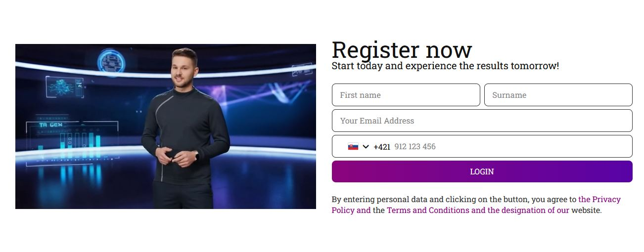Viewport: 644px width, 252px height.
Task: Expand the country code dropdown arrow
Action: click(x=366, y=147)
